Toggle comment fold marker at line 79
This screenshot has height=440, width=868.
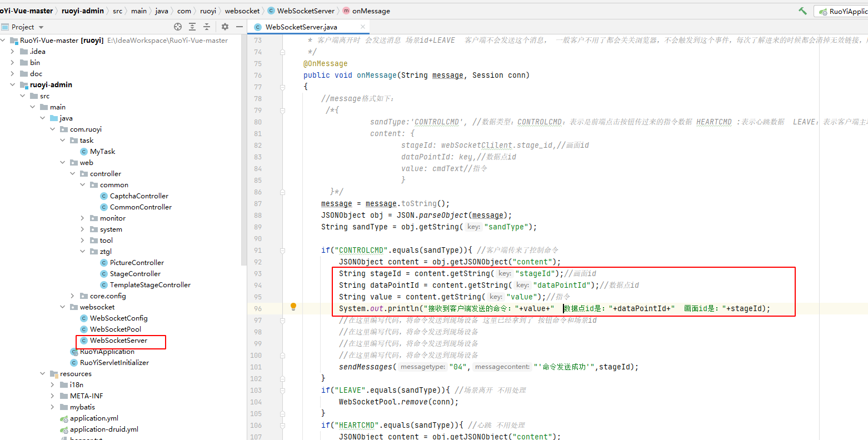click(282, 111)
